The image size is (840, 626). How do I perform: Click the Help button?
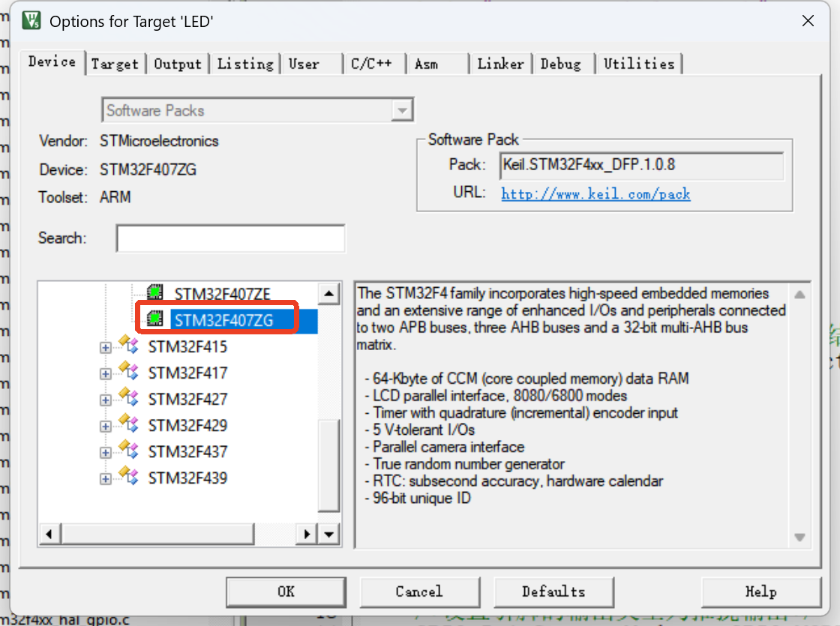pyautogui.click(x=761, y=592)
